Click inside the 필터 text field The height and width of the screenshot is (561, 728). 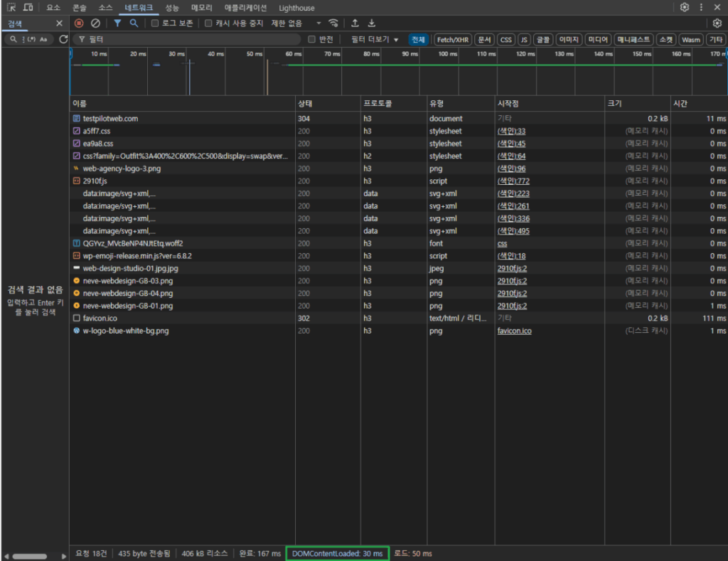192,40
